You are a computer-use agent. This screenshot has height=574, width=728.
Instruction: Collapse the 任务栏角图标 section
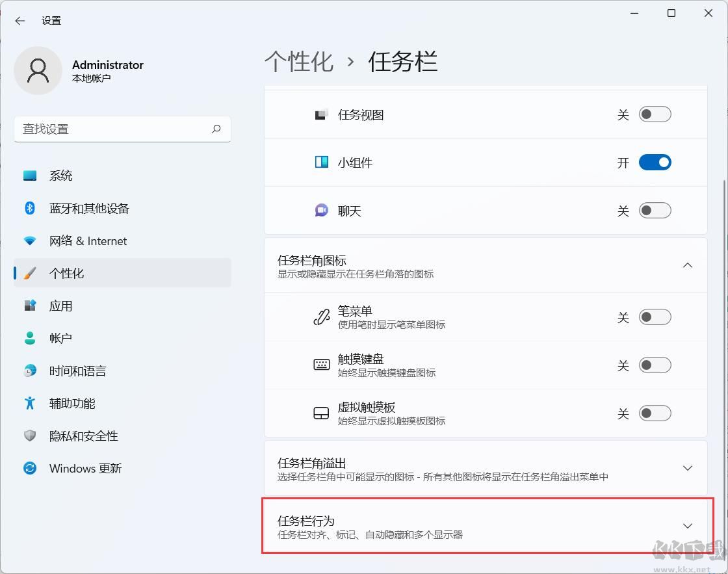coord(687,265)
